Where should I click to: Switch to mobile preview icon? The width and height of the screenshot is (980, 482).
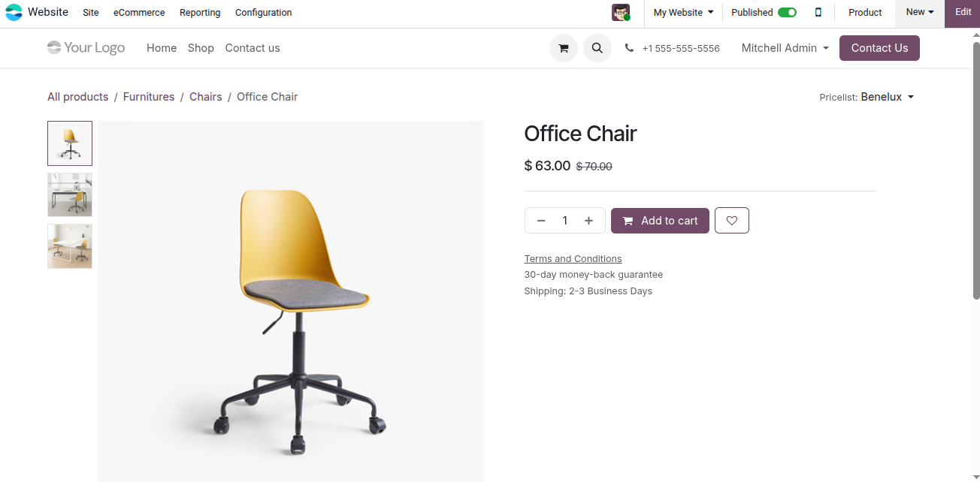coord(818,12)
